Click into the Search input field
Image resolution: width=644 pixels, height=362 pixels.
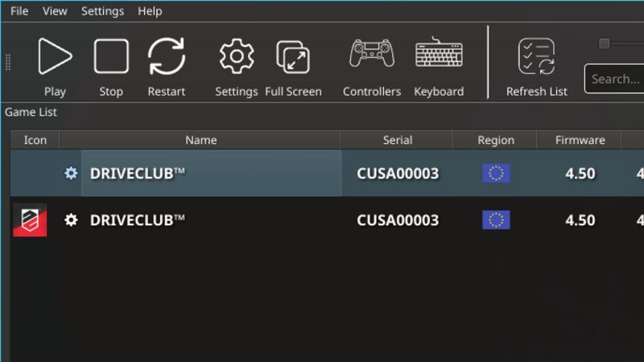[x=616, y=79]
